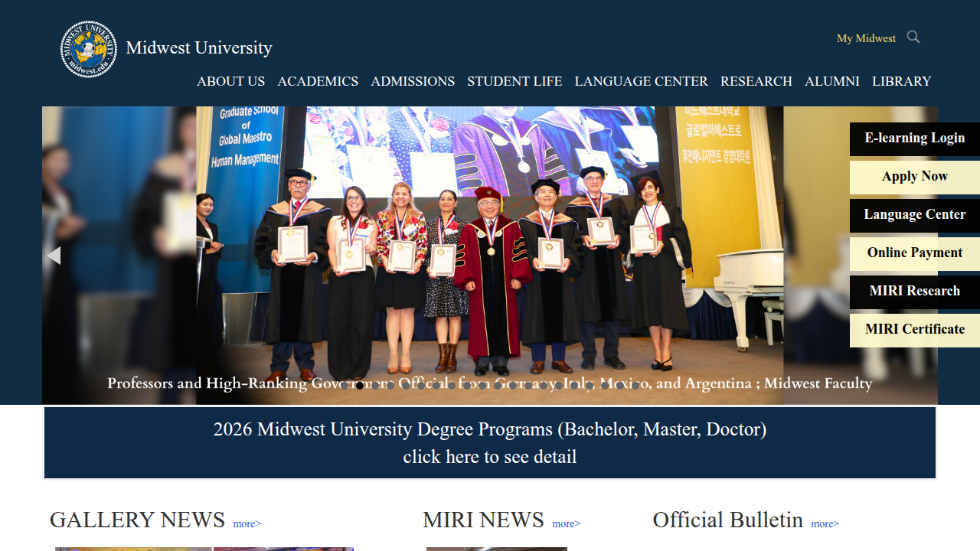Open the LIBRARY menu
980x551 pixels.
902,81
